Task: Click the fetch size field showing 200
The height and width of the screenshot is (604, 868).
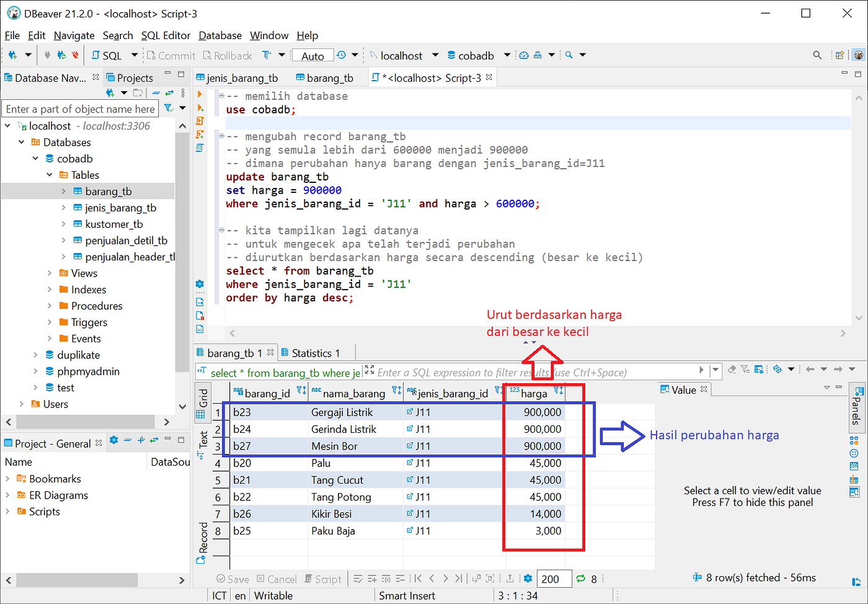Action: (554, 579)
